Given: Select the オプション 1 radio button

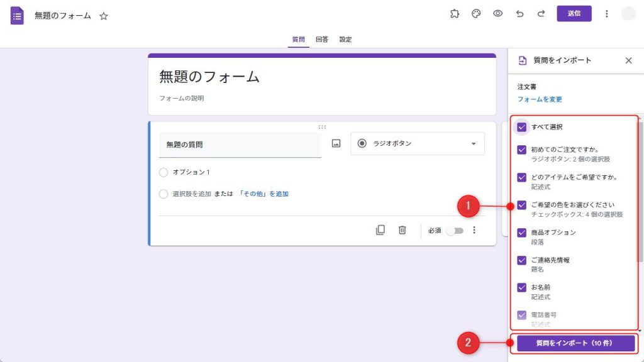Looking at the screenshot, I should (x=164, y=172).
